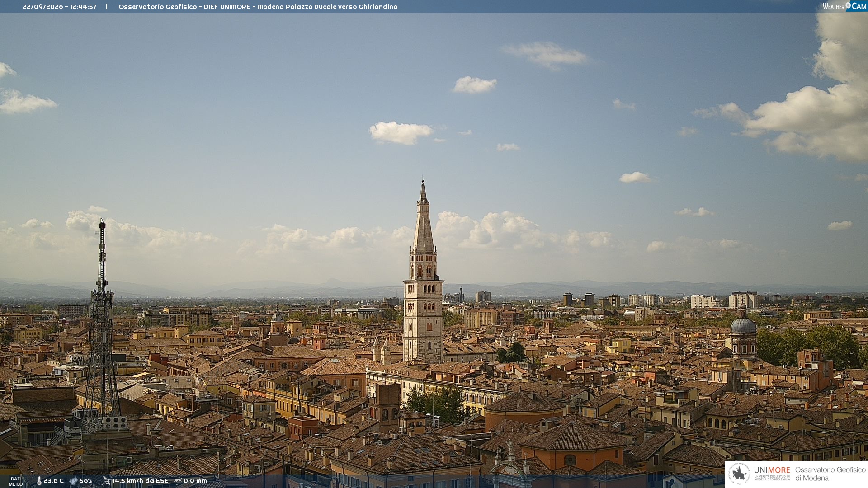
Task: Click the 56% humidity value
Action: pyautogui.click(x=86, y=481)
